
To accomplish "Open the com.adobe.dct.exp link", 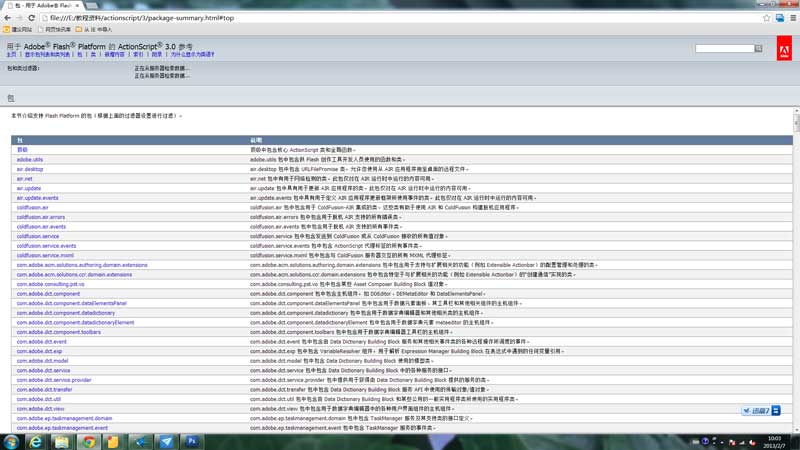I will (39, 352).
